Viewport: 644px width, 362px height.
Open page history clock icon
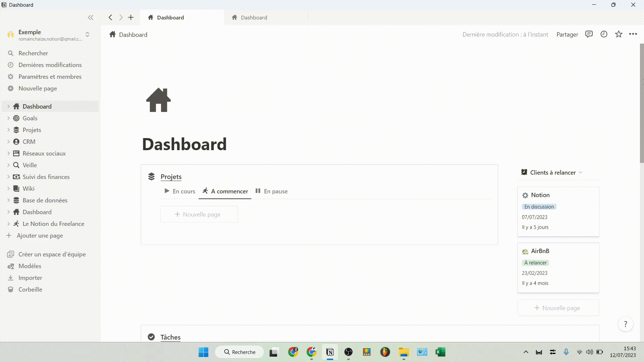[604, 34]
